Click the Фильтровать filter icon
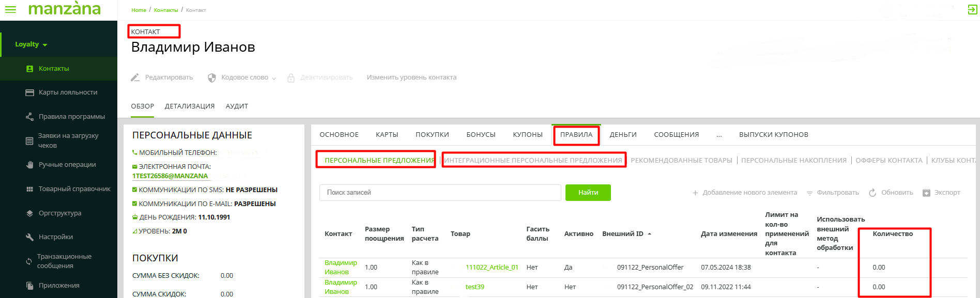 [810, 193]
